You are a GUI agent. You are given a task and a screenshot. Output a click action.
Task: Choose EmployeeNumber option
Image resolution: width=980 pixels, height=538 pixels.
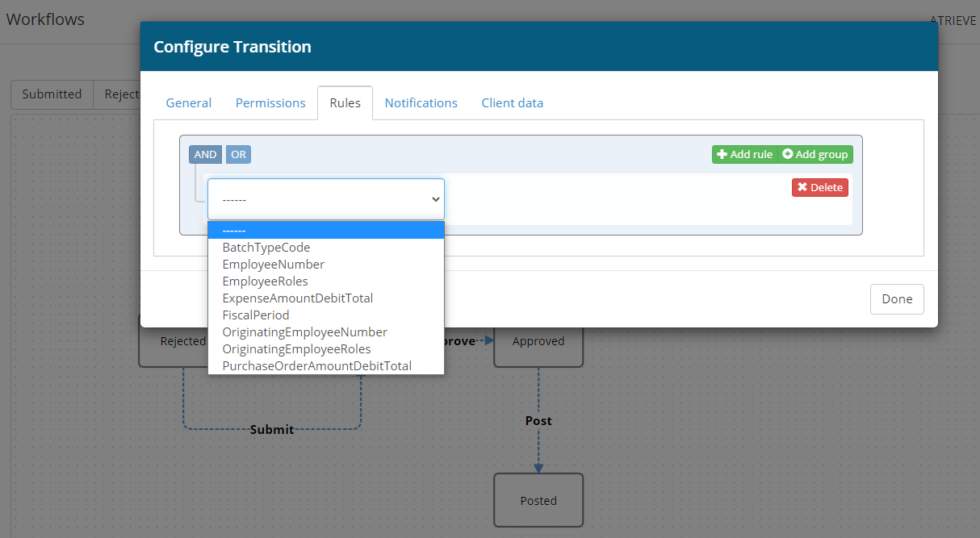[x=274, y=265]
